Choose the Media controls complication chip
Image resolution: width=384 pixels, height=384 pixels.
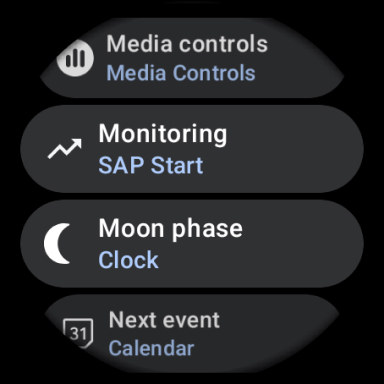tap(192, 57)
